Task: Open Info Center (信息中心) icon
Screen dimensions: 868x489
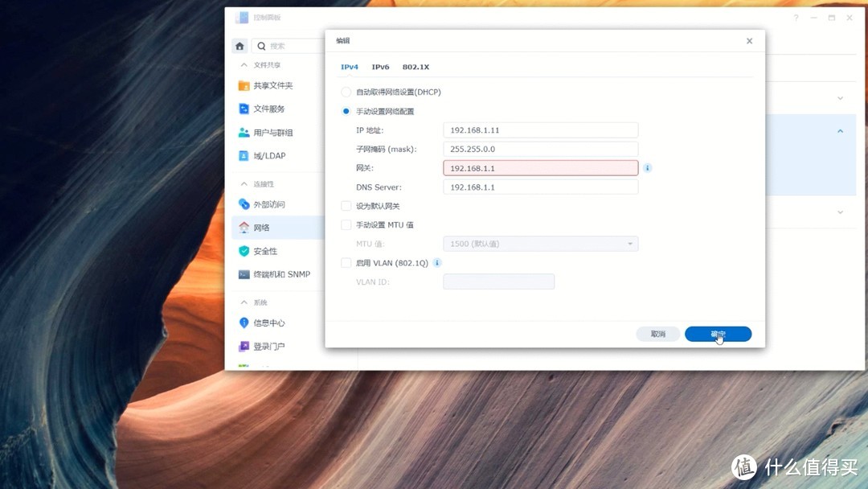Action: click(x=244, y=323)
